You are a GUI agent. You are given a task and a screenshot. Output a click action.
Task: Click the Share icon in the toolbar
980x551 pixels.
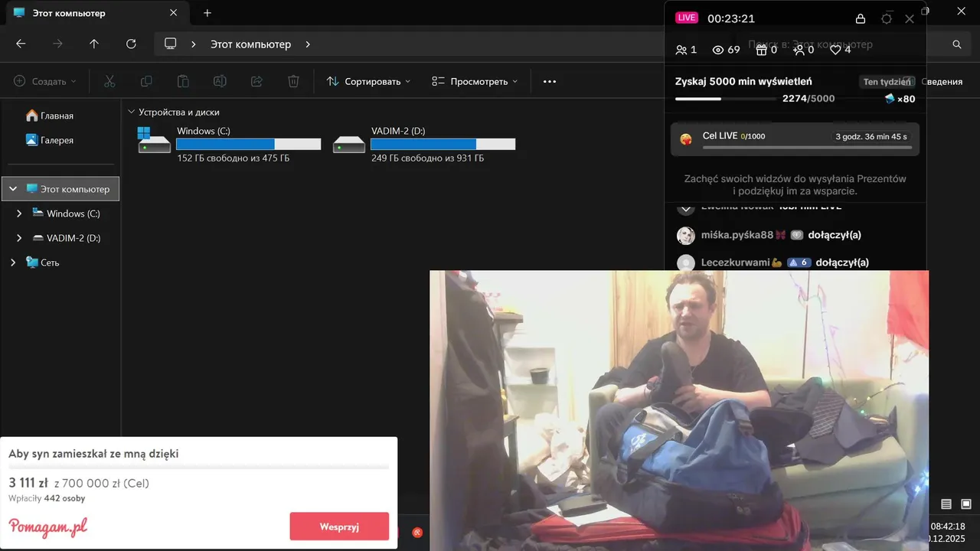tap(256, 81)
